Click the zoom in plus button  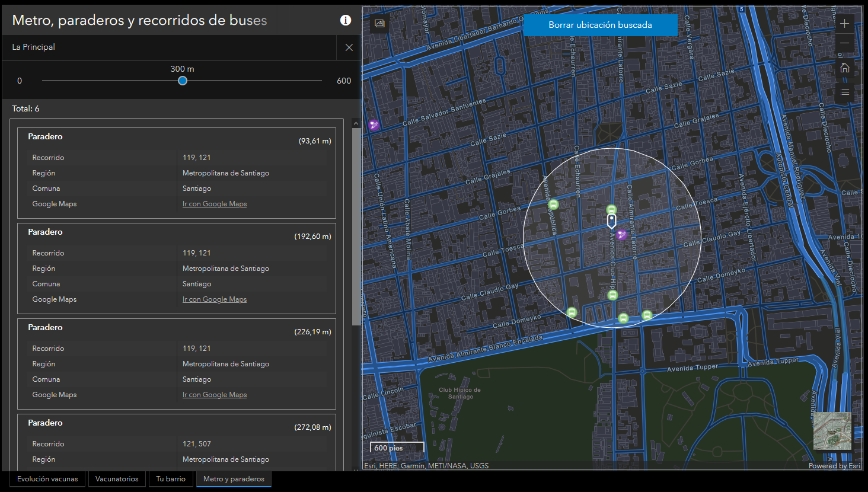coord(845,24)
